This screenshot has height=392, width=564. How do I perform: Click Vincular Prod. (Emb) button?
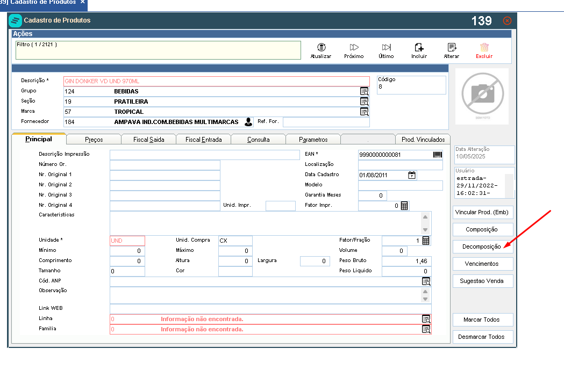point(482,212)
